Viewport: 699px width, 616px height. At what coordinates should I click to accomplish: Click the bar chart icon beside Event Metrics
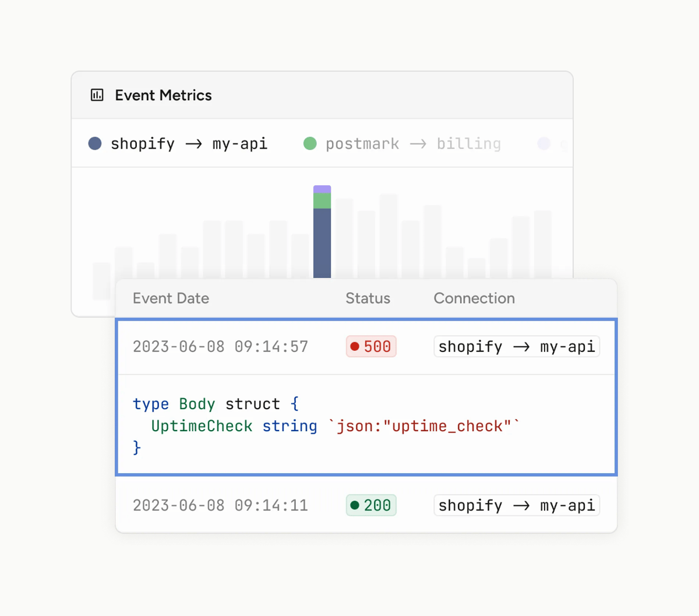[97, 94]
